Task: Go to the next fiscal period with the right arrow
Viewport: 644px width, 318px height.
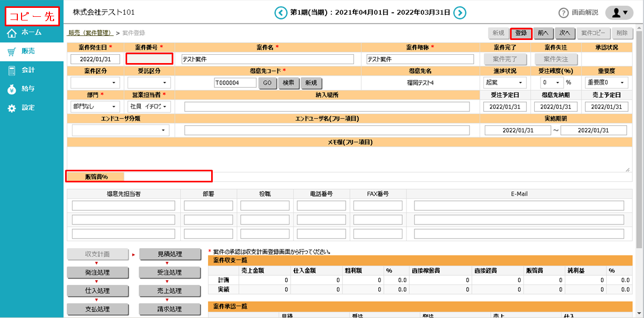Action: [460, 13]
